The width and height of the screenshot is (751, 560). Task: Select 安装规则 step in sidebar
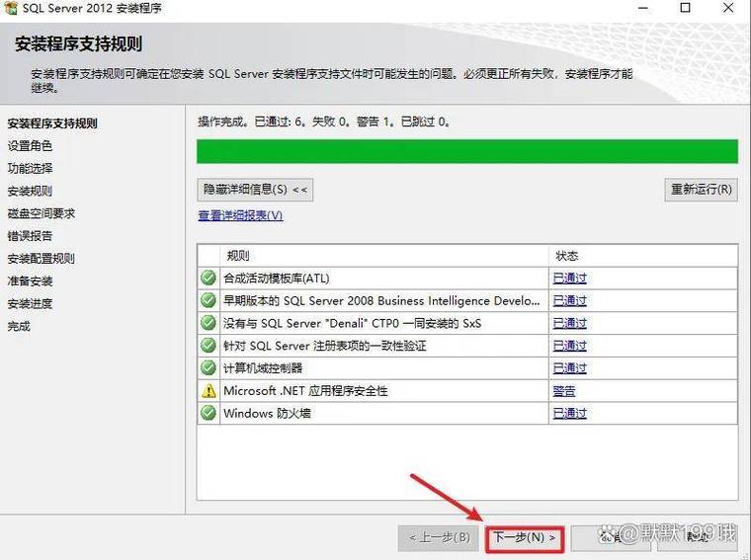[30, 191]
